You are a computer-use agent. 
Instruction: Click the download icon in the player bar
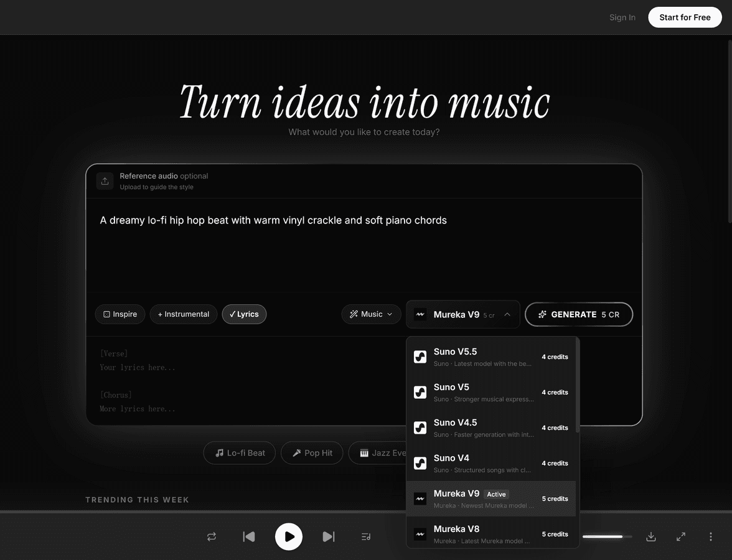coord(651,536)
